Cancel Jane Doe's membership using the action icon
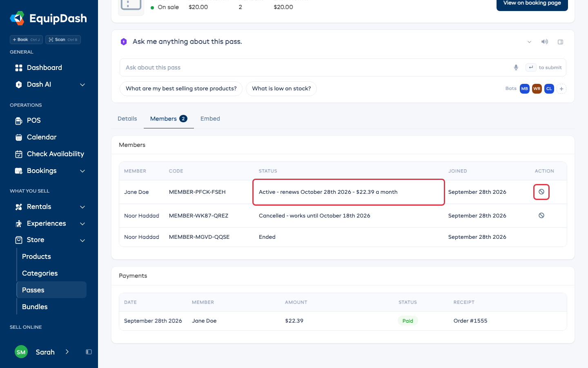 [541, 192]
